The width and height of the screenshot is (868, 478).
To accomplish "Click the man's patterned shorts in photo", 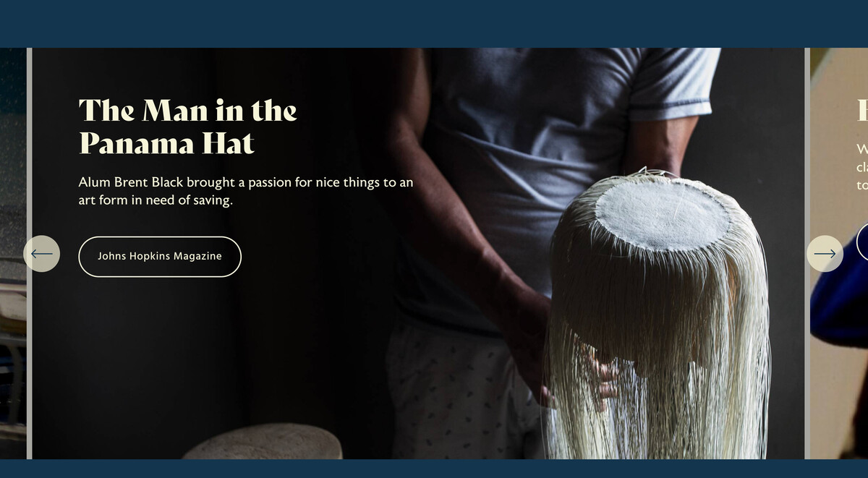I will pyautogui.click(x=463, y=390).
